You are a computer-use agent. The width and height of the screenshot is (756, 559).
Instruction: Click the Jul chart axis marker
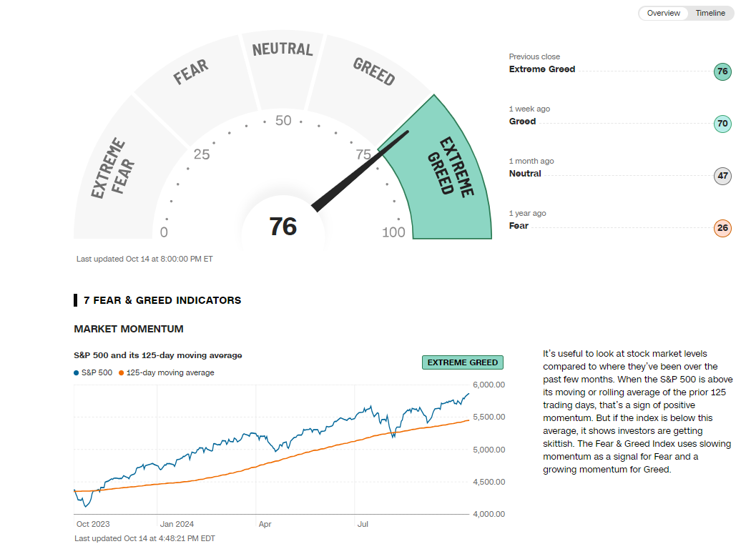point(363,524)
